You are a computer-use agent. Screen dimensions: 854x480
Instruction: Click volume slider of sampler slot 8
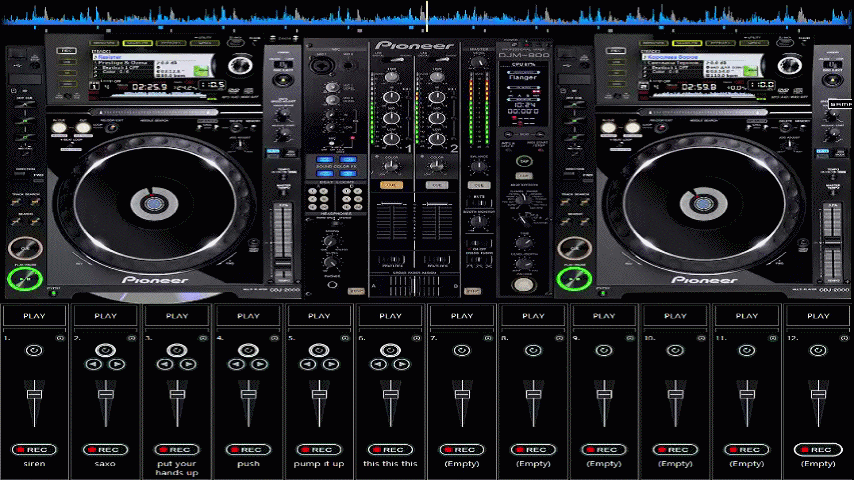tap(533, 402)
